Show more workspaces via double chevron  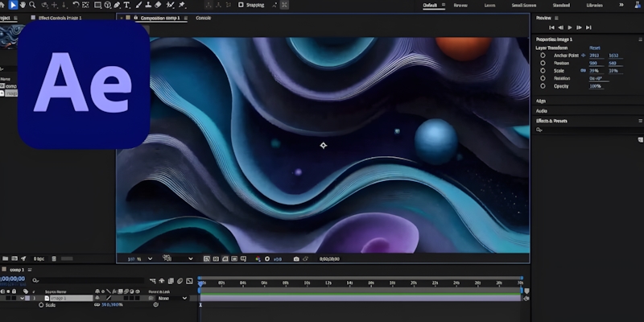(621, 5)
